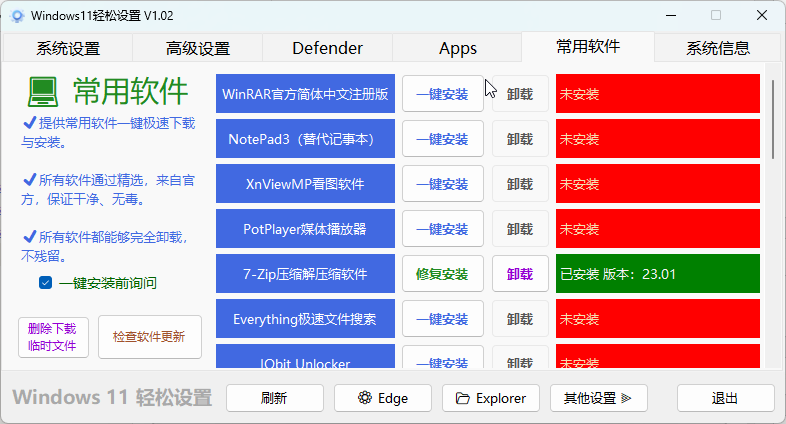Click the green laptop icon beside 常用软件
The width and height of the screenshot is (786, 424).
(x=43, y=92)
